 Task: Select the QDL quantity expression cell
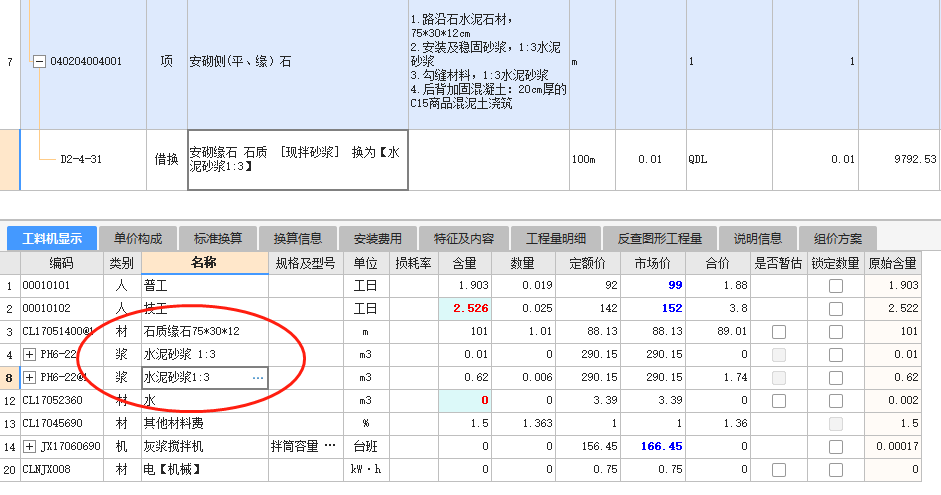tap(729, 160)
